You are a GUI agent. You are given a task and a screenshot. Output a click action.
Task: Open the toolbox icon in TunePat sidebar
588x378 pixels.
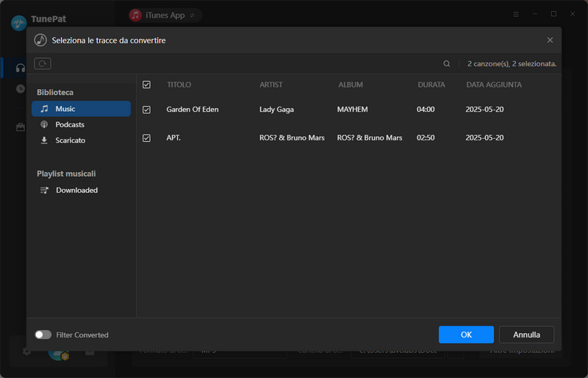pyautogui.click(x=21, y=127)
